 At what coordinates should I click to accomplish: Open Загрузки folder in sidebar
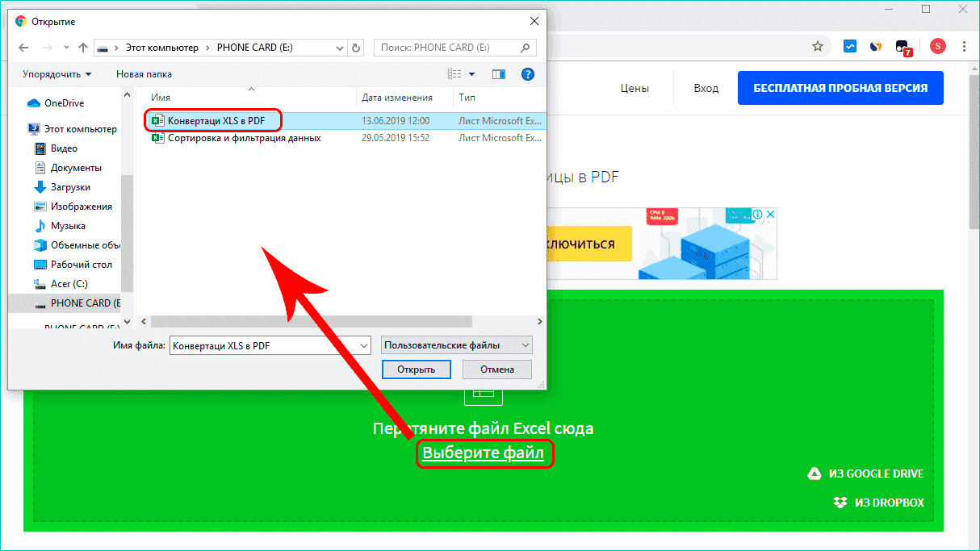tap(62, 187)
